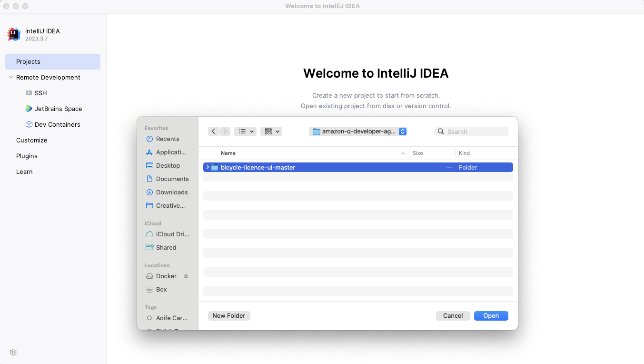Screen dimensions: 644x364
Task: Open Dev Containers
Action: [57, 124]
